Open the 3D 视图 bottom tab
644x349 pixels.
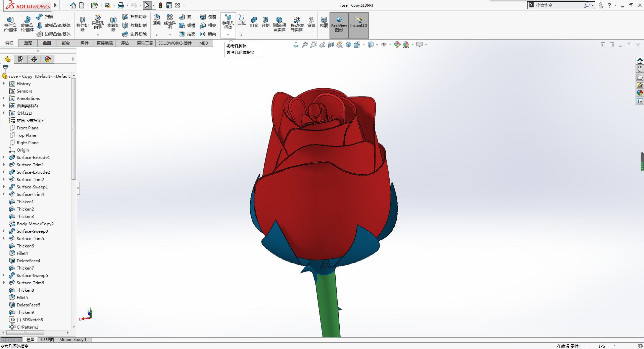pyautogui.click(x=47, y=340)
